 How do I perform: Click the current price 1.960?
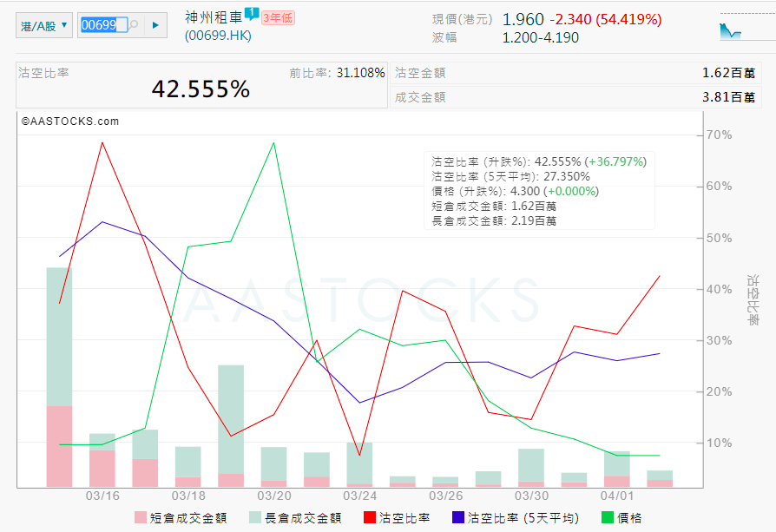523,19
